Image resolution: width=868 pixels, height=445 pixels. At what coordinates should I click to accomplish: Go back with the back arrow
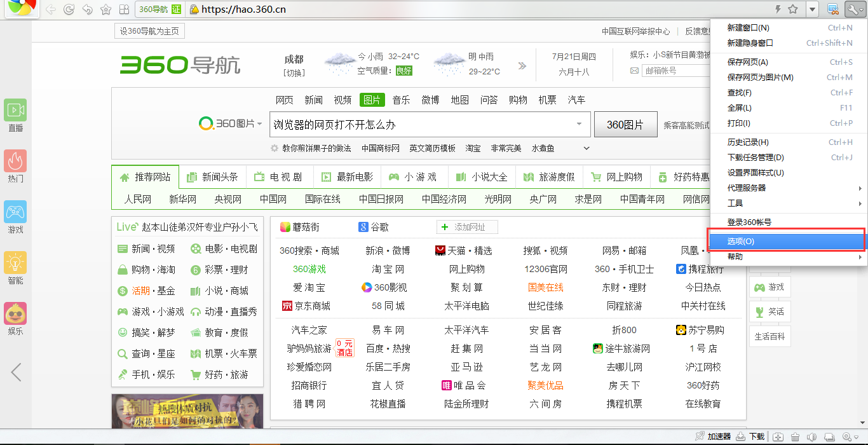click(x=51, y=10)
